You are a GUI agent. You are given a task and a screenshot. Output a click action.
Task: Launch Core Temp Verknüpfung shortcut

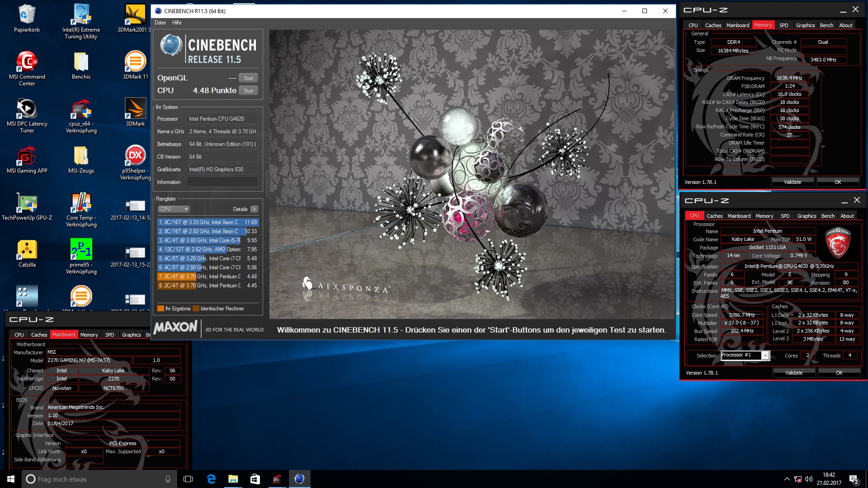(81, 209)
